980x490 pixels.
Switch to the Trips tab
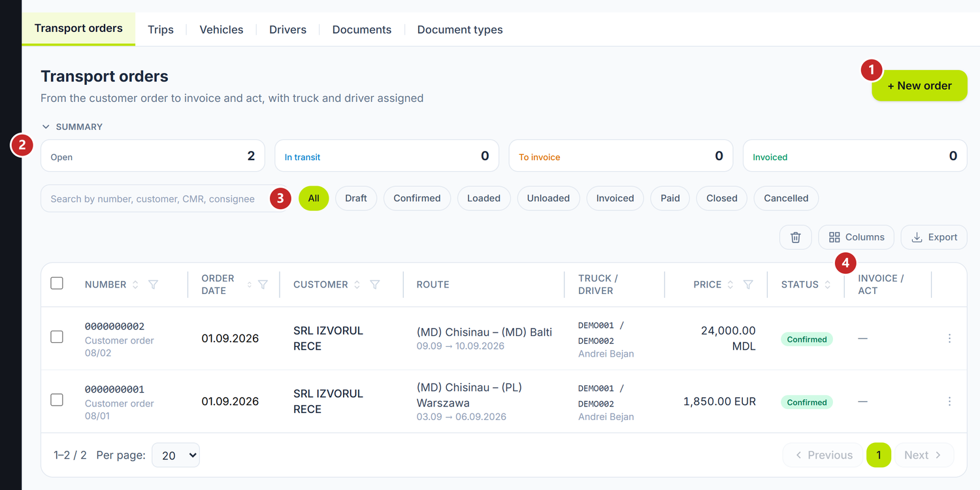[x=161, y=29]
